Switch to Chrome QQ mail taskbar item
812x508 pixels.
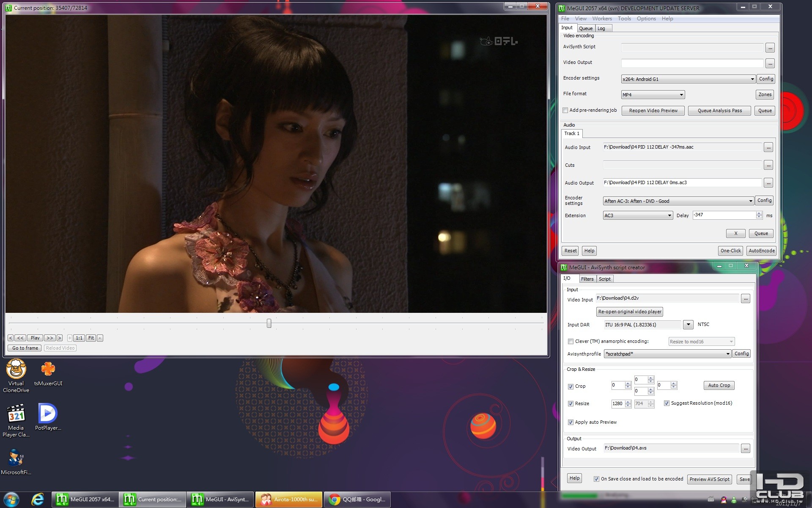pyautogui.click(x=357, y=500)
